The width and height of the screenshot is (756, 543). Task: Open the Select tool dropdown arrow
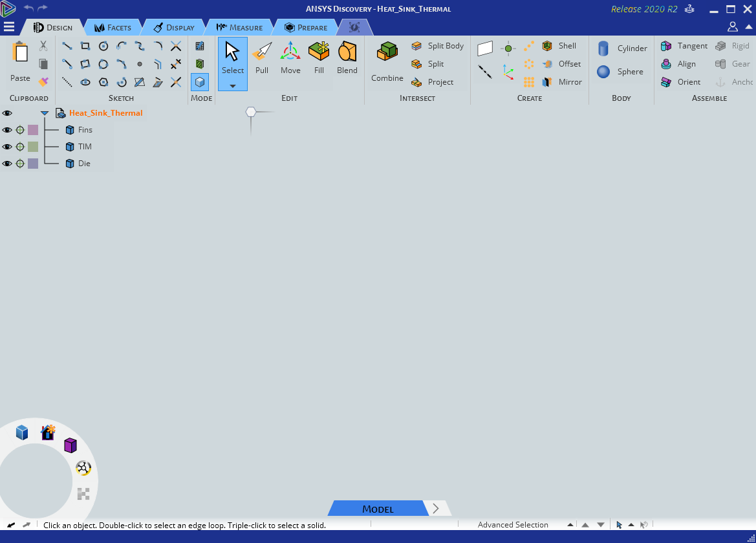click(232, 86)
